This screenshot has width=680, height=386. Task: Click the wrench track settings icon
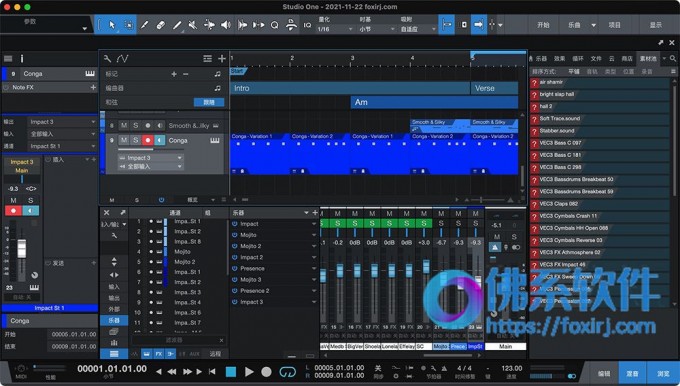coord(107,59)
